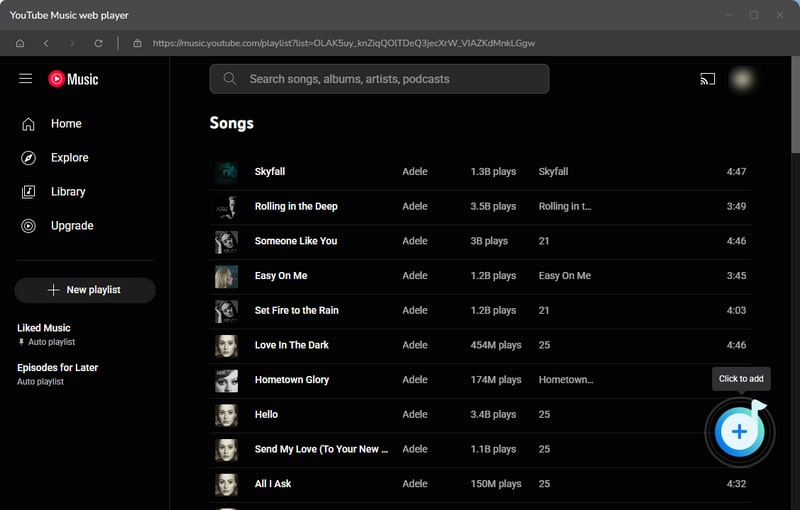Viewport: 800px width, 510px height.
Task: Click the cast to device icon
Action: click(x=707, y=79)
